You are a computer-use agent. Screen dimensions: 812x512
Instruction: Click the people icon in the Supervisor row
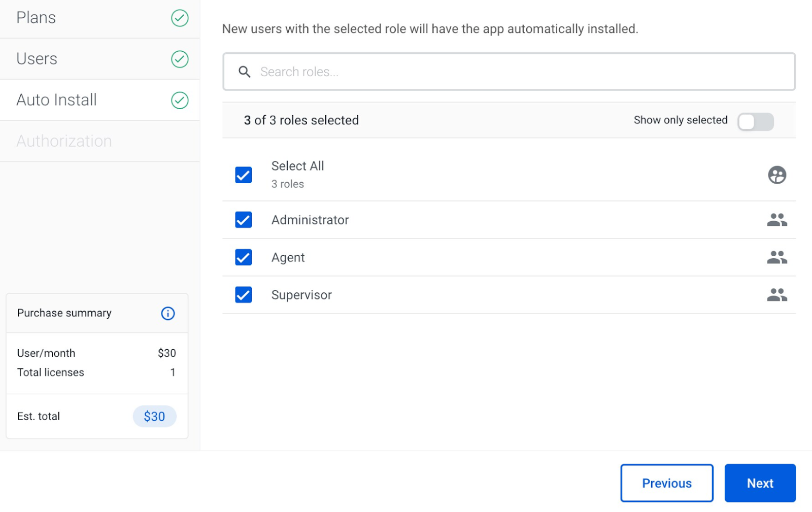coord(777,295)
